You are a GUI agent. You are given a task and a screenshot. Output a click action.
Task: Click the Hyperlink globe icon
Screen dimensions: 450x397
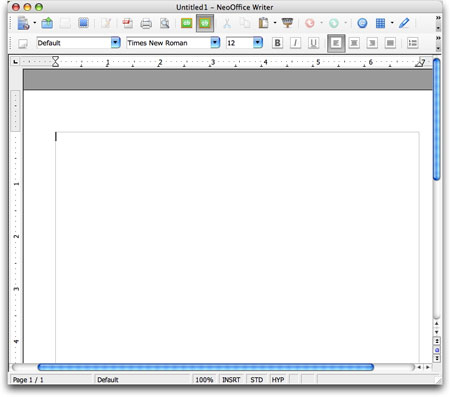(x=362, y=23)
